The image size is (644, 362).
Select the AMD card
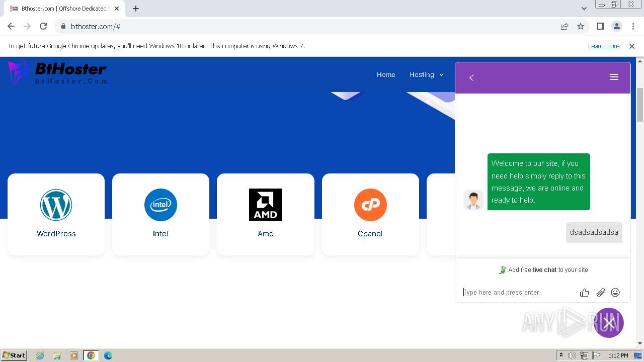pyautogui.click(x=266, y=215)
